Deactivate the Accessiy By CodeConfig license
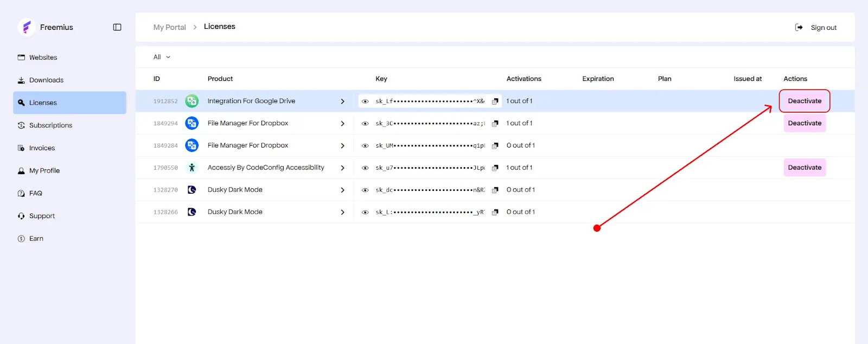This screenshot has width=868, height=344. pos(804,168)
